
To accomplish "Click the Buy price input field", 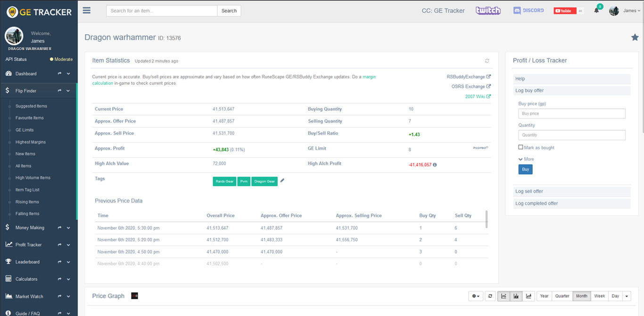I will [x=571, y=114].
